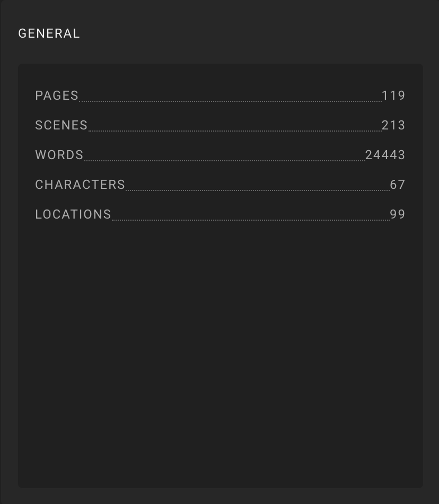Image resolution: width=439 pixels, height=504 pixels.
Task: Click the GENERAL section heading
Action: (49, 33)
